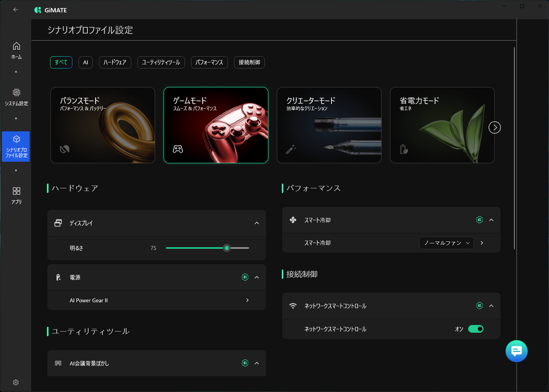Show next mode cards with arrow
Image resolution: width=549 pixels, height=392 pixels.
495,127
